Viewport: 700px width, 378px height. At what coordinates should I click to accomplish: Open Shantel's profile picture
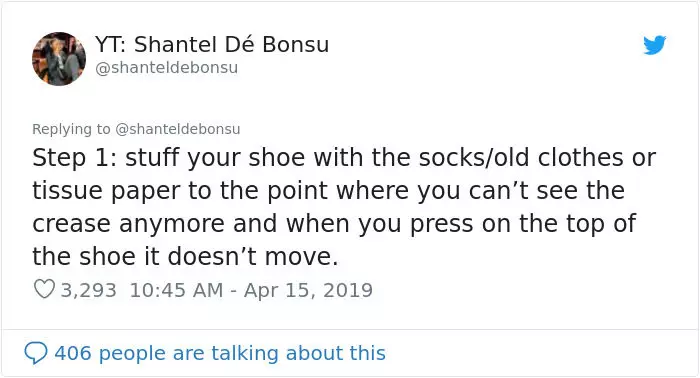coord(59,58)
